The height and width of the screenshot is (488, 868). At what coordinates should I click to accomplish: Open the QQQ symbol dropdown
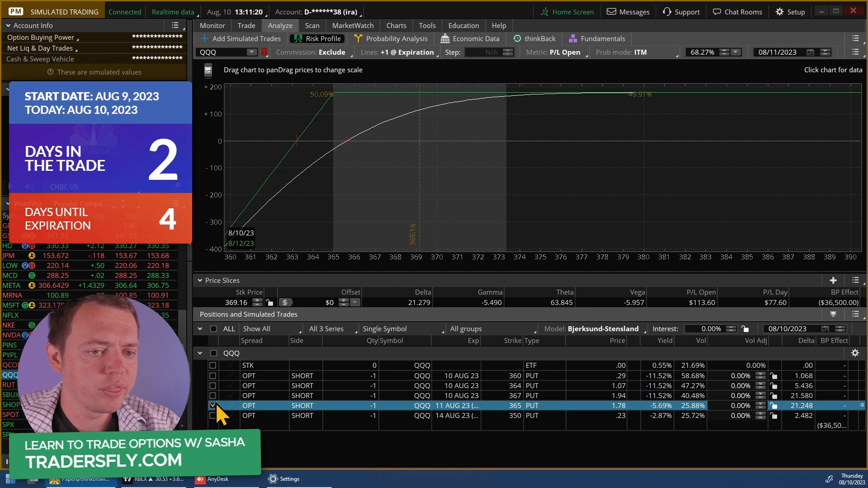pos(251,52)
